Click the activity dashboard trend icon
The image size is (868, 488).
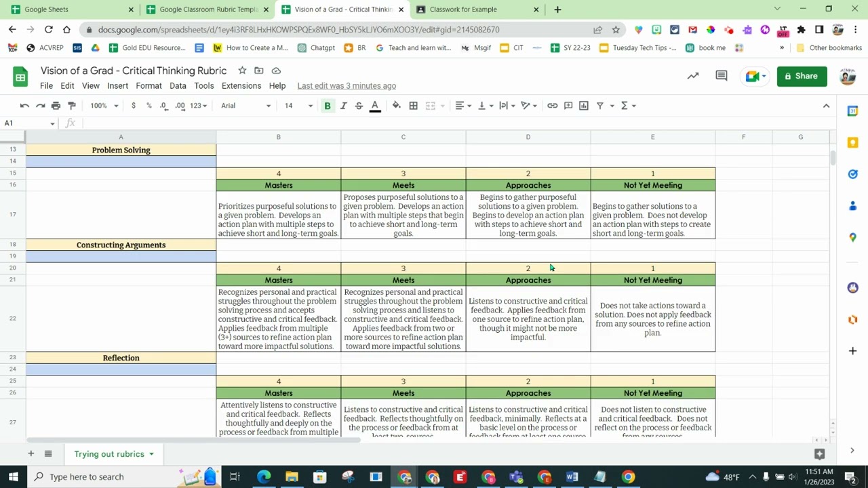point(693,76)
